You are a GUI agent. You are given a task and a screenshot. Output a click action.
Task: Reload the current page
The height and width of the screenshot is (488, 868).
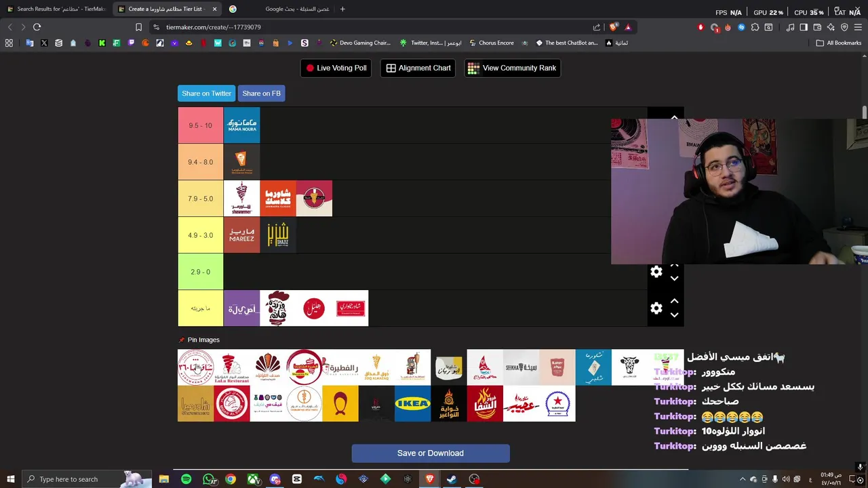click(x=37, y=27)
